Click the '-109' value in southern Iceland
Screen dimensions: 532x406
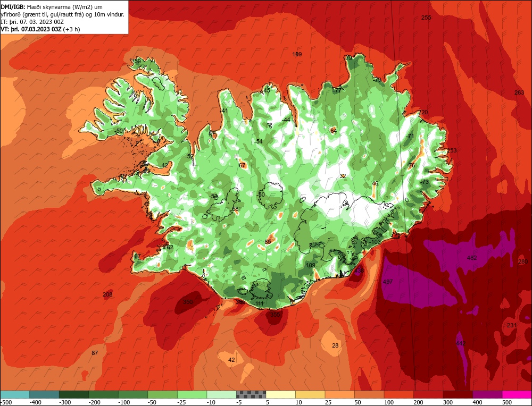click(x=310, y=265)
